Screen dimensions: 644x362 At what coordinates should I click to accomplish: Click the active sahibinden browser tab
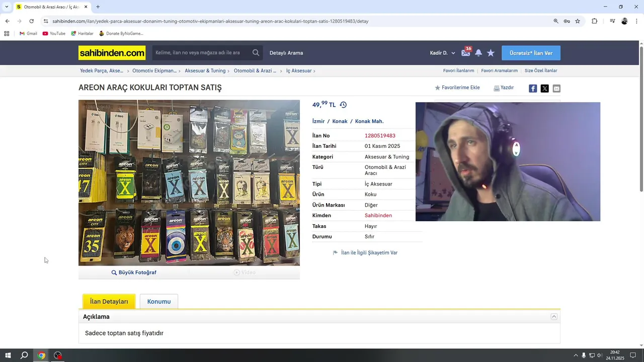[x=51, y=7]
